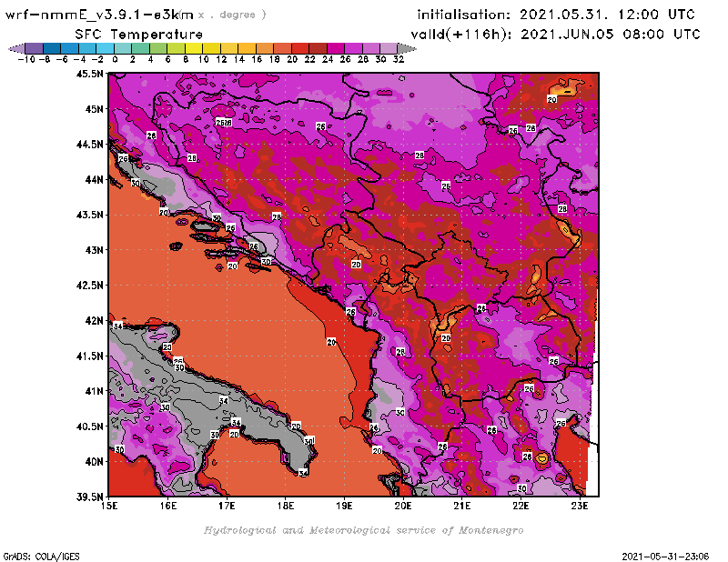Image resolution: width=728 pixels, height=562 pixels.
Task: Click the legend value 32
Action: coord(399,59)
